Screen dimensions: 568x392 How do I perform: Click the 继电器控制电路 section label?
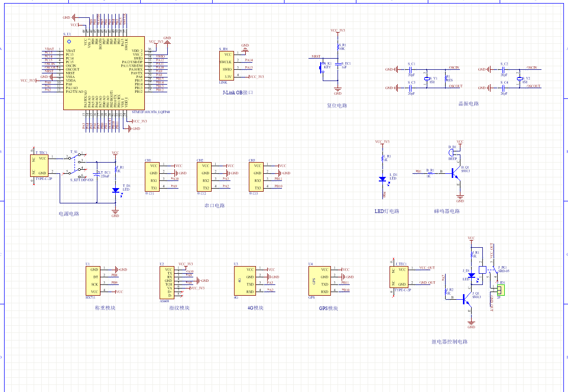click(449, 342)
